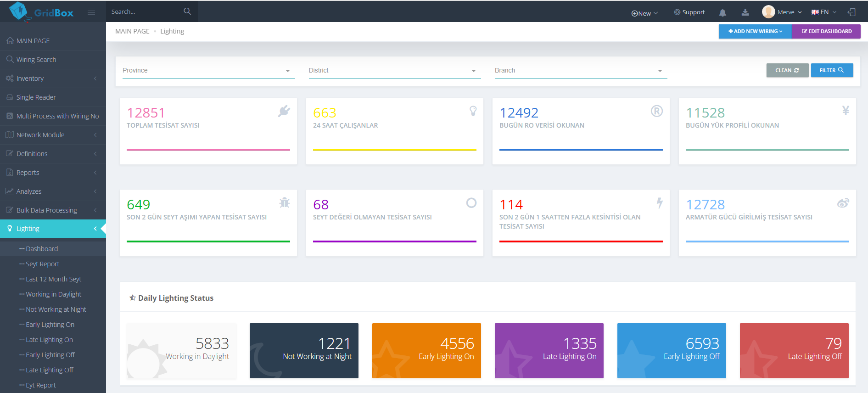This screenshot has height=393, width=868.
Task: Click the home icon next to MAIN PAGE
Action: (10, 41)
